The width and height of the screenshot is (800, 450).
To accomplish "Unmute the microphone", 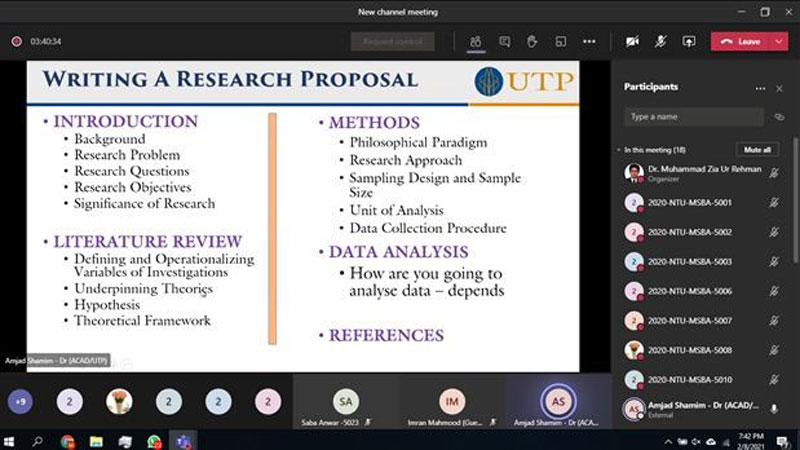I will point(660,42).
